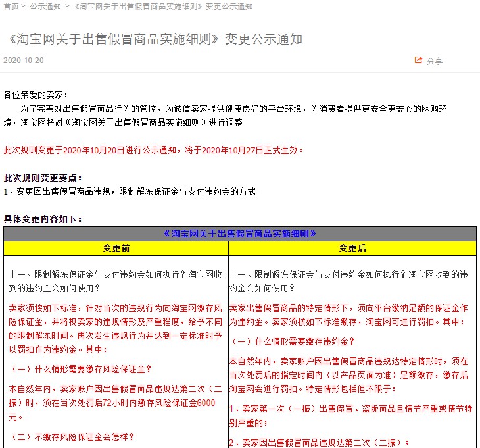Click the yellow 变更前 column header
The width and height of the screenshot is (480, 448).
point(116,249)
